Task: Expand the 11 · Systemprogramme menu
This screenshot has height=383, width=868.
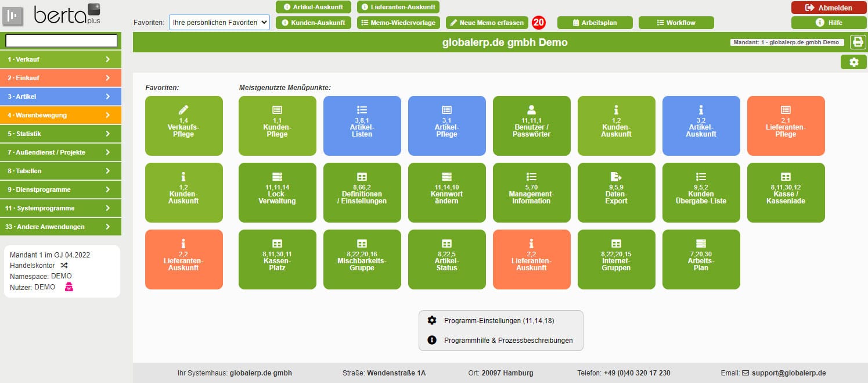Action: coord(60,208)
